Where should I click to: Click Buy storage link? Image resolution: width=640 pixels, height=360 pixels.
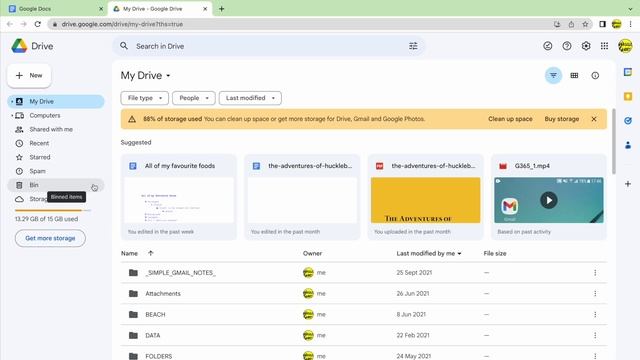point(562,119)
